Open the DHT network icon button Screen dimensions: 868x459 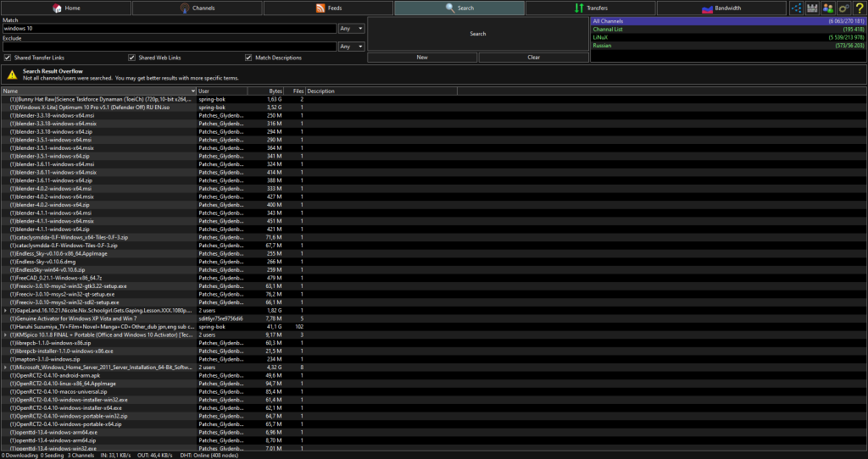(796, 8)
